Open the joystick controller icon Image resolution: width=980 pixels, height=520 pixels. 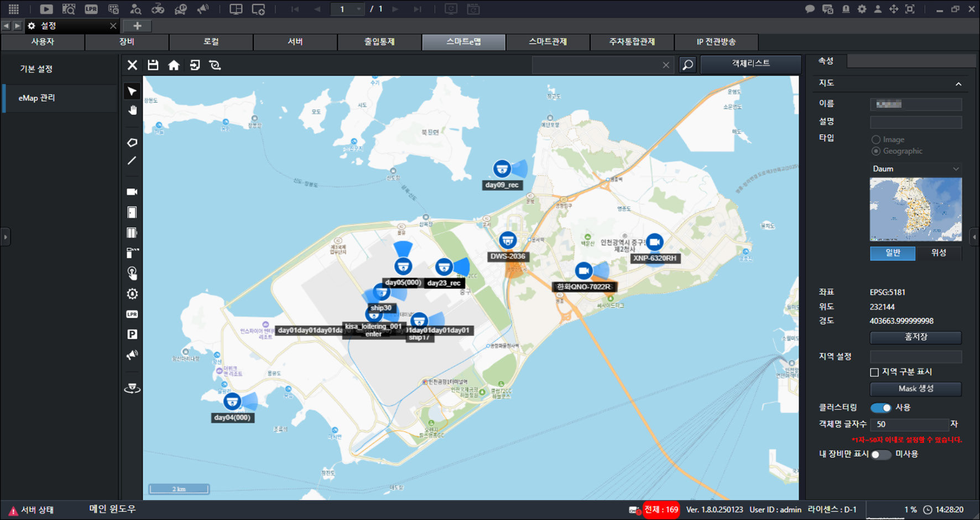pyautogui.click(x=158, y=9)
